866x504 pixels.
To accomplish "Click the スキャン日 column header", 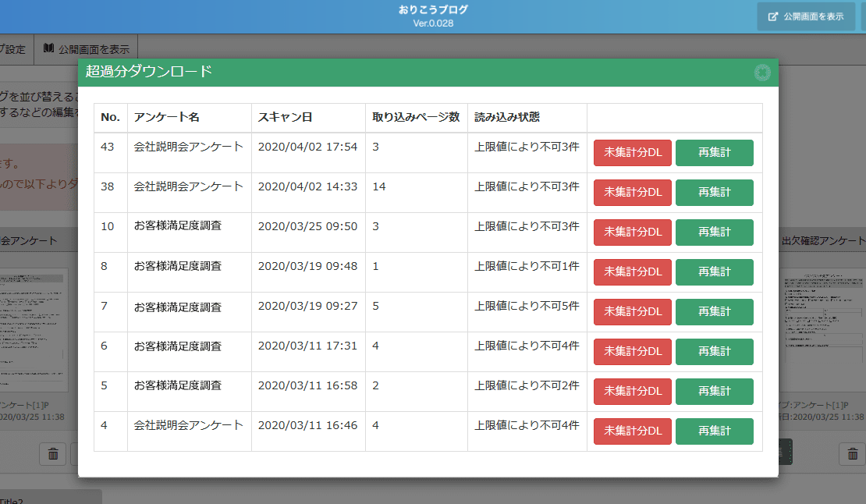I will point(286,118).
